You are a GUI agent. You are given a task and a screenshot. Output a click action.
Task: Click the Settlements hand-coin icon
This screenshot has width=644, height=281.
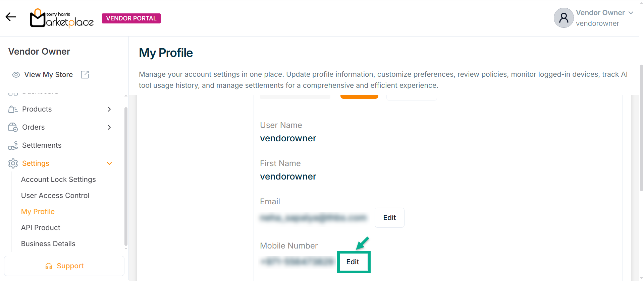[x=13, y=145]
